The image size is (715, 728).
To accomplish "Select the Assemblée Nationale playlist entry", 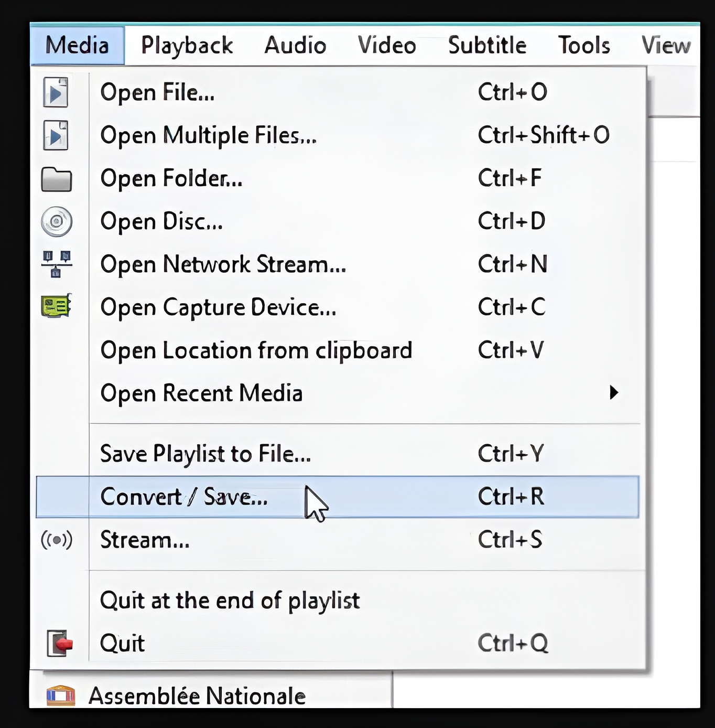I will coord(197,695).
